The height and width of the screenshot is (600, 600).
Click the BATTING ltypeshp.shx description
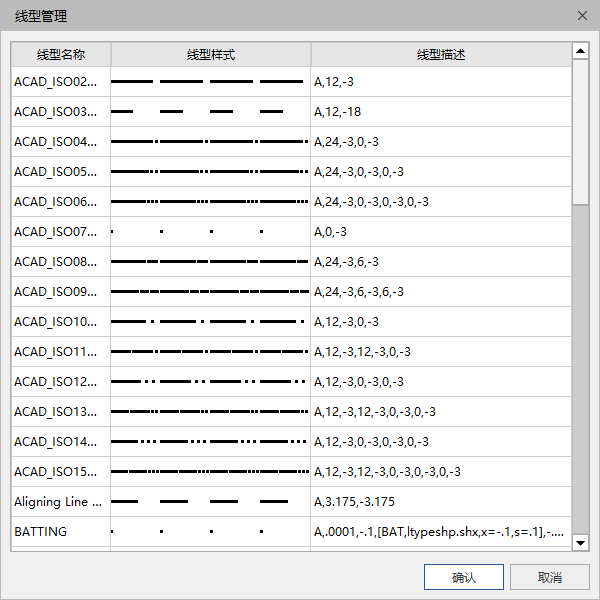coord(439,532)
